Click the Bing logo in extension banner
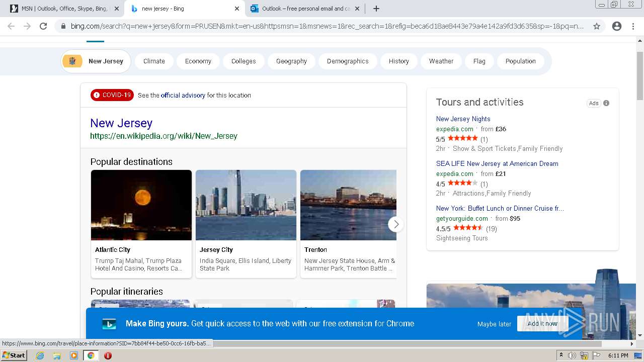The image size is (644, 362). [x=109, y=324]
